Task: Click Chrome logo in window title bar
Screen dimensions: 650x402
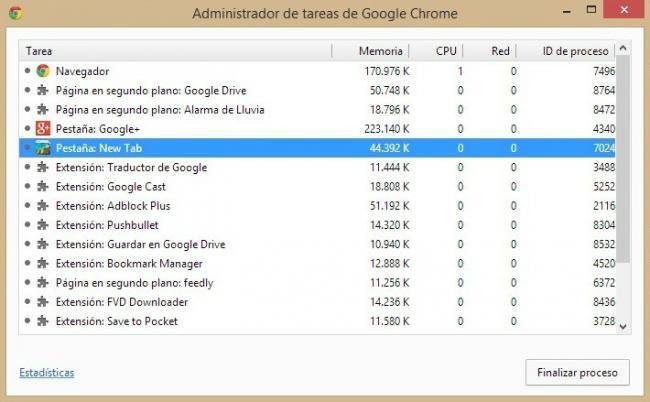Action: tap(16, 13)
